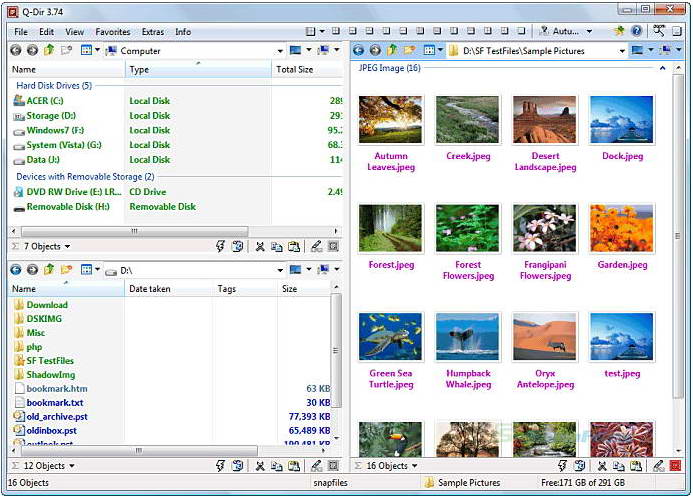Go up one folder level in the D:\ pane
The width and height of the screenshot is (693, 499).
(49, 270)
